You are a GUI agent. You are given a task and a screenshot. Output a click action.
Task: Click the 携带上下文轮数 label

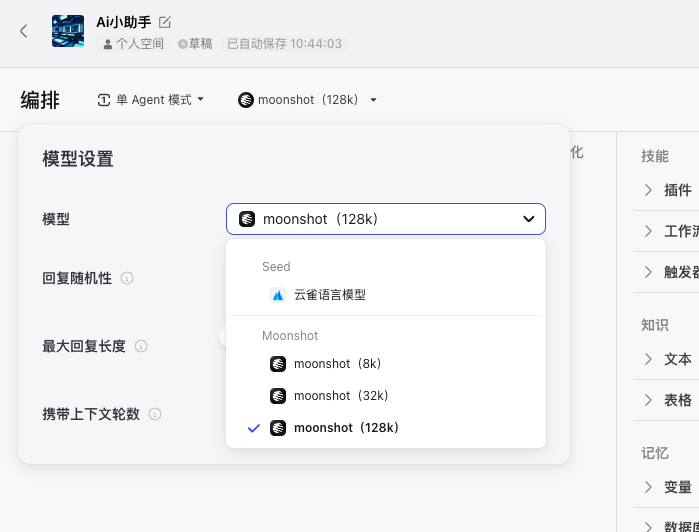tap(91, 414)
